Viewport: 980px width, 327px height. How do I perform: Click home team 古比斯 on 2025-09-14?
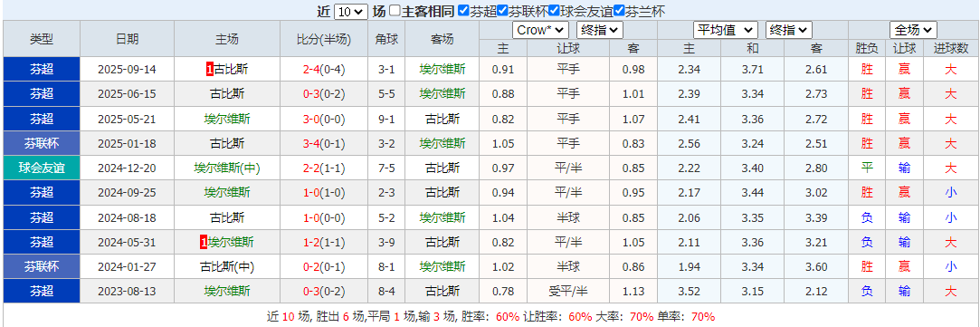click(x=231, y=70)
